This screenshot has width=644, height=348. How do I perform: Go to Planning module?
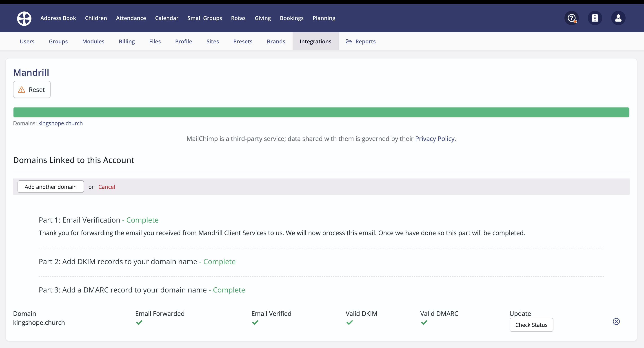pos(324,18)
